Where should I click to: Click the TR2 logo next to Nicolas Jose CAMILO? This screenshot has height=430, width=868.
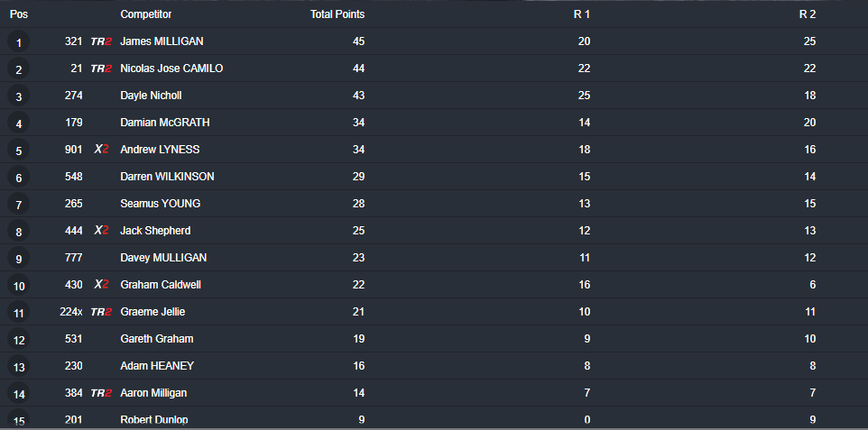click(101, 69)
